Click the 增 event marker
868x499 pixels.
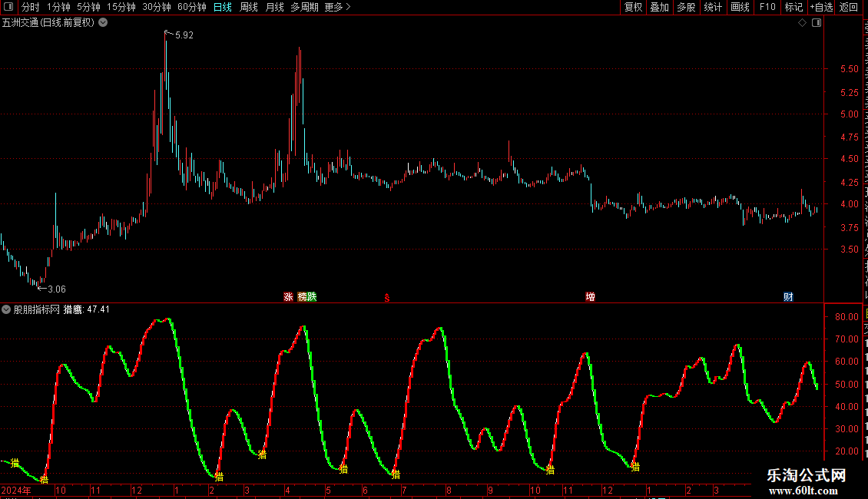tap(590, 297)
